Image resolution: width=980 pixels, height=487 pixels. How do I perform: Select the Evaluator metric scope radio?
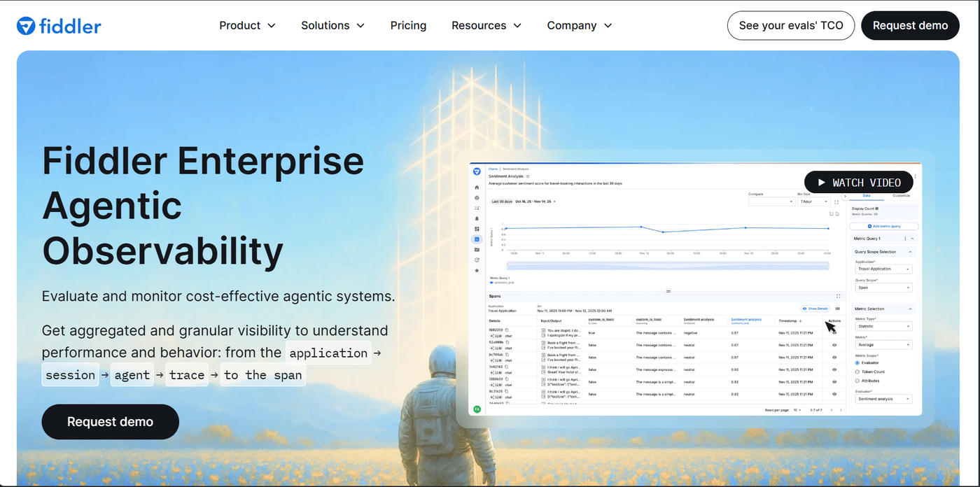tap(857, 362)
